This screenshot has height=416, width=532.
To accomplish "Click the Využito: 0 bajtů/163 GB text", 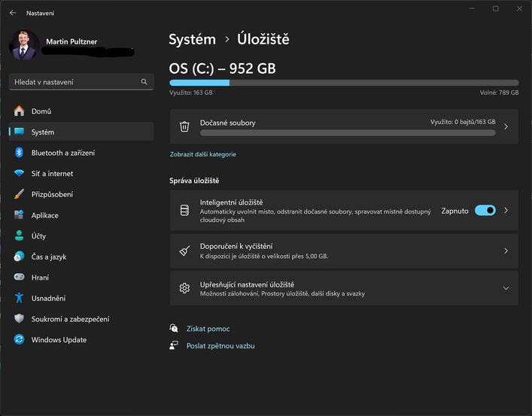I will tap(463, 122).
